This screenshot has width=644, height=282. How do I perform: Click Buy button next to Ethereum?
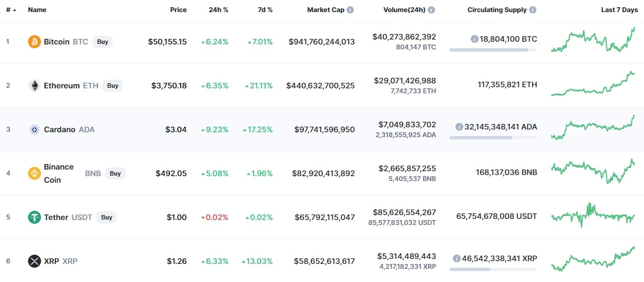click(112, 86)
